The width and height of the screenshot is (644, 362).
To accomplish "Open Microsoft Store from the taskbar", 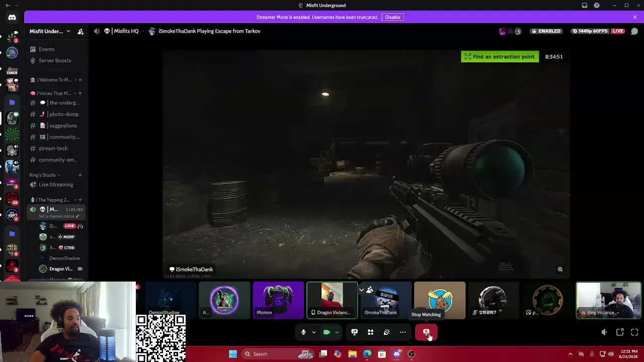I will (382, 354).
